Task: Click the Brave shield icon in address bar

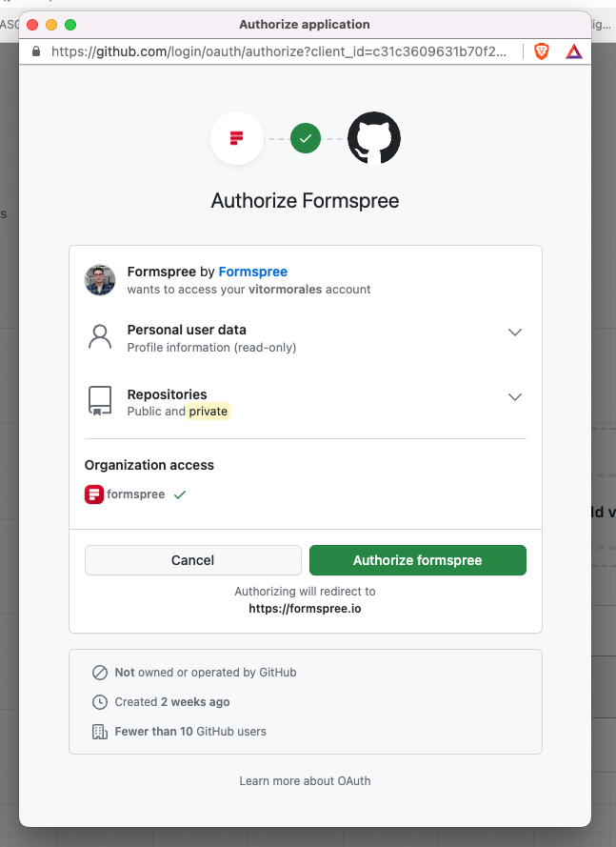Action: [x=542, y=51]
